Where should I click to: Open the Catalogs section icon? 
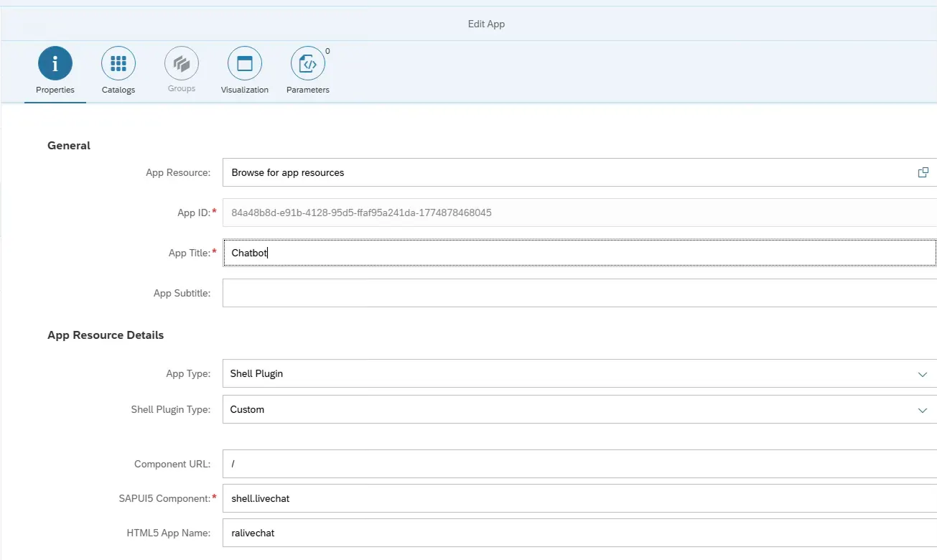[118, 62]
